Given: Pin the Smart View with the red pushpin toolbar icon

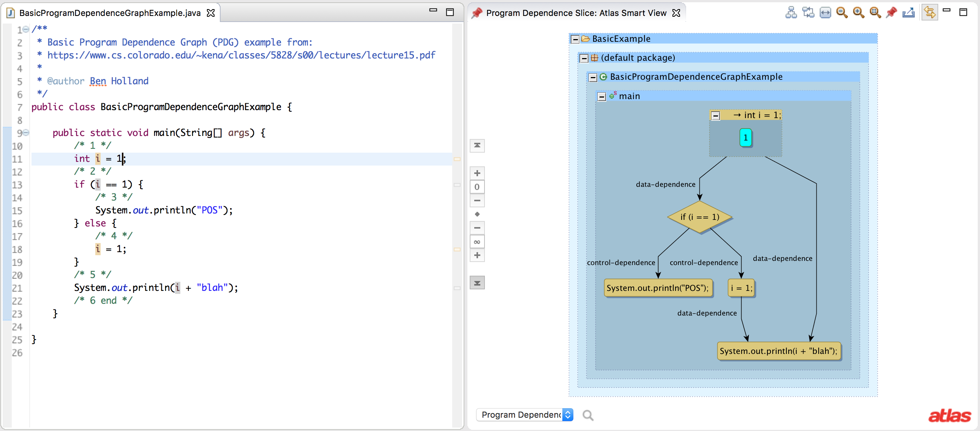Looking at the screenshot, I should pos(892,13).
